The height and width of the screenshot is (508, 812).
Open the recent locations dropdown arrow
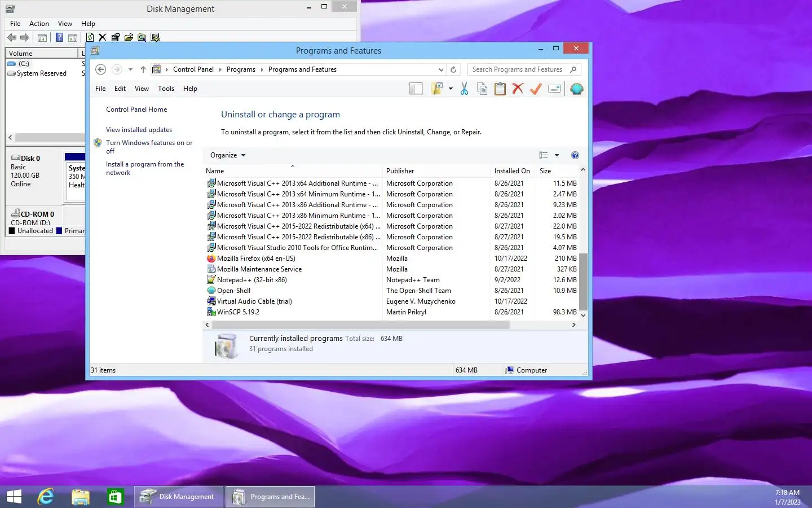coord(130,69)
